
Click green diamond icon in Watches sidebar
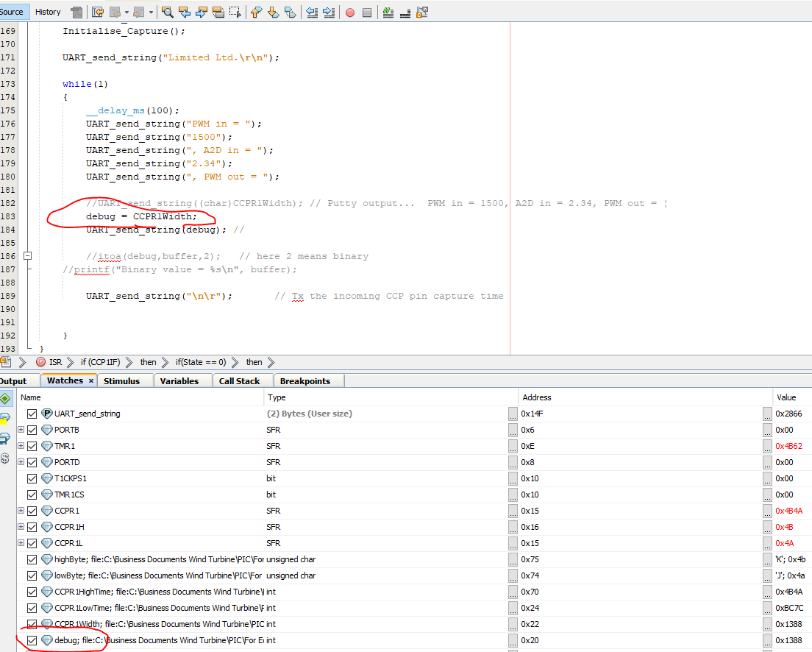(x=5, y=399)
